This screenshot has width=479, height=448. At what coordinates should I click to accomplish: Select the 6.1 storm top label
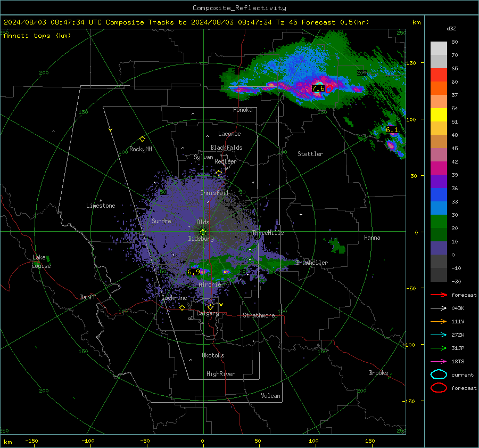pyautogui.click(x=392, y=130)
